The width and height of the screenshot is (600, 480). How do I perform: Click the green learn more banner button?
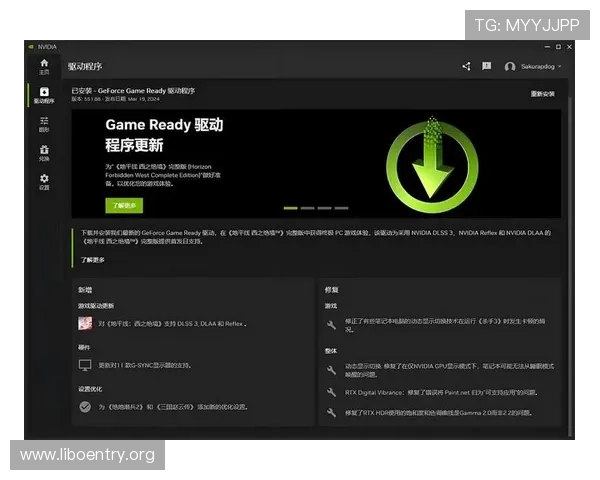[x=124, y=206]
